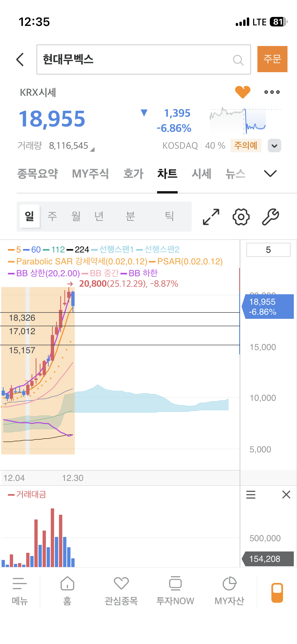The width and height of the screenshot is (297, 644).
Task: Open 관심종목 in bottom navigation
Action: (x=121, y=591)
